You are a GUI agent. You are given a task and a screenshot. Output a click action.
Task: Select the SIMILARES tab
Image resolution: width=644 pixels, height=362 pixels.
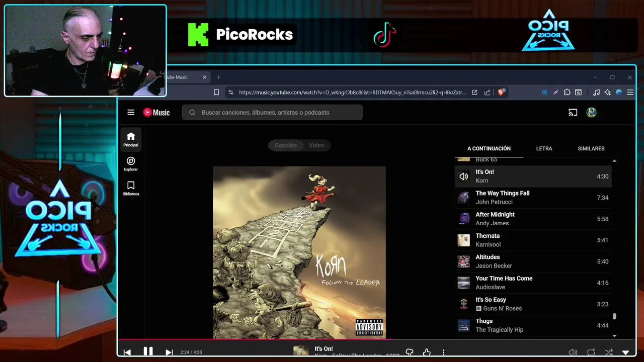coord(591,149)
